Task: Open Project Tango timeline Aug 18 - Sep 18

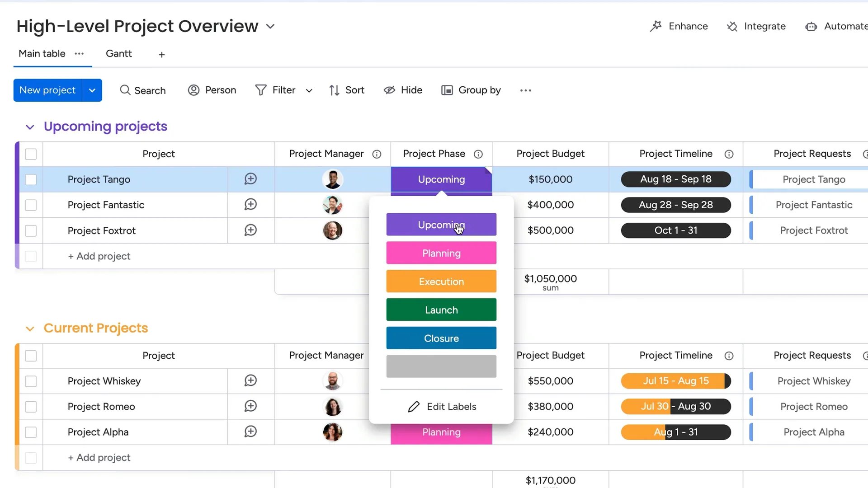Action: 676,179
